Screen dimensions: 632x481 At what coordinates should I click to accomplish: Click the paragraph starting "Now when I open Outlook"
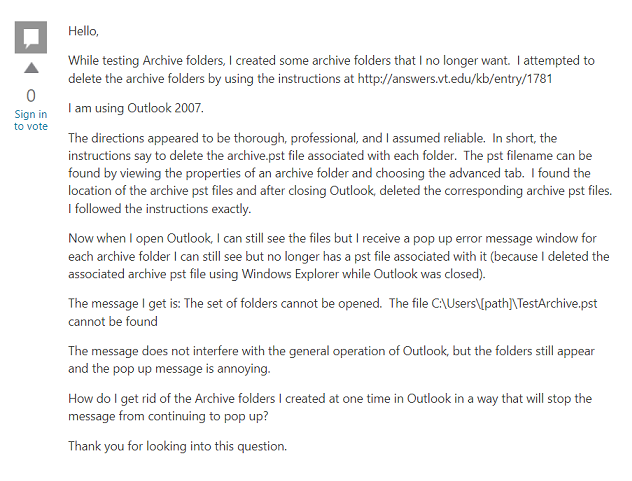(339, 256)
